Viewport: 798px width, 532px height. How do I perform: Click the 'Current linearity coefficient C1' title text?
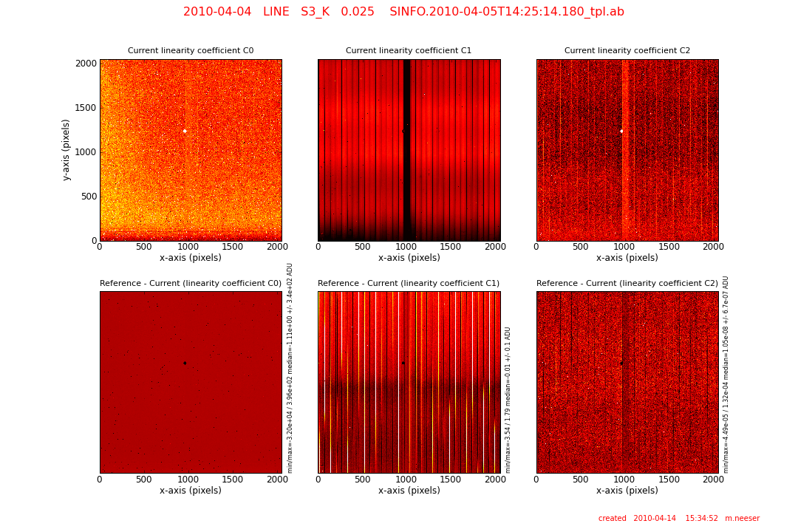pos(409,51)
